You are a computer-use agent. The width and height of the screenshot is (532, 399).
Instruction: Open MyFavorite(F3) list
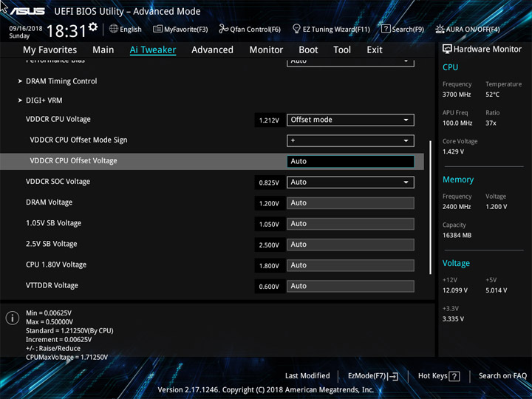[180, 29]
